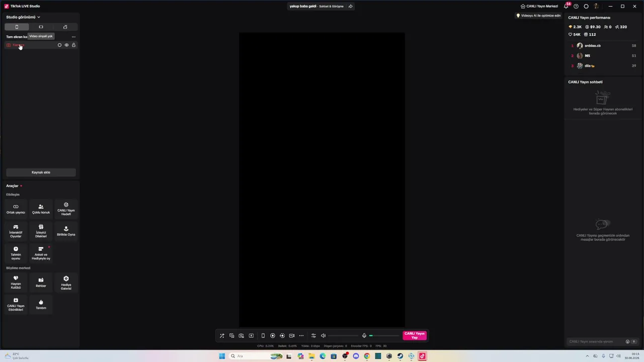Mute the speaker output
Image resolution: width=644 pixels, height=362 pixels.
pyautogui.click(x=324, y=336)
